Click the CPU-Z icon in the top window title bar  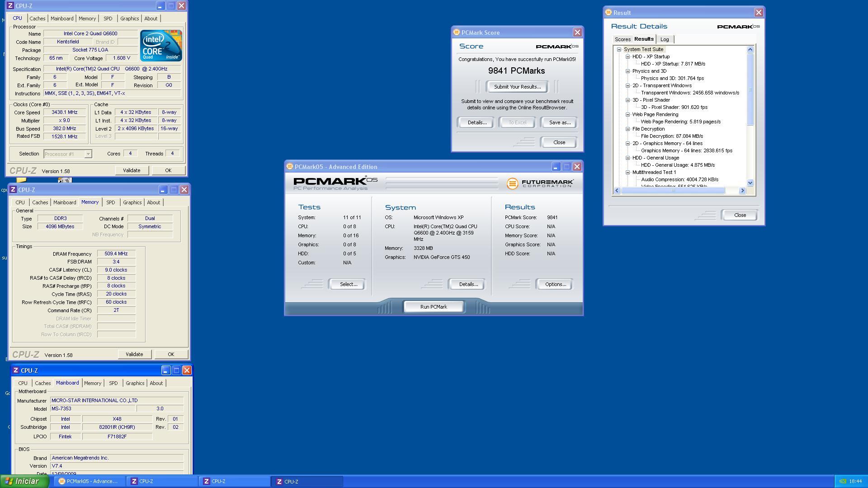point(10,6)
